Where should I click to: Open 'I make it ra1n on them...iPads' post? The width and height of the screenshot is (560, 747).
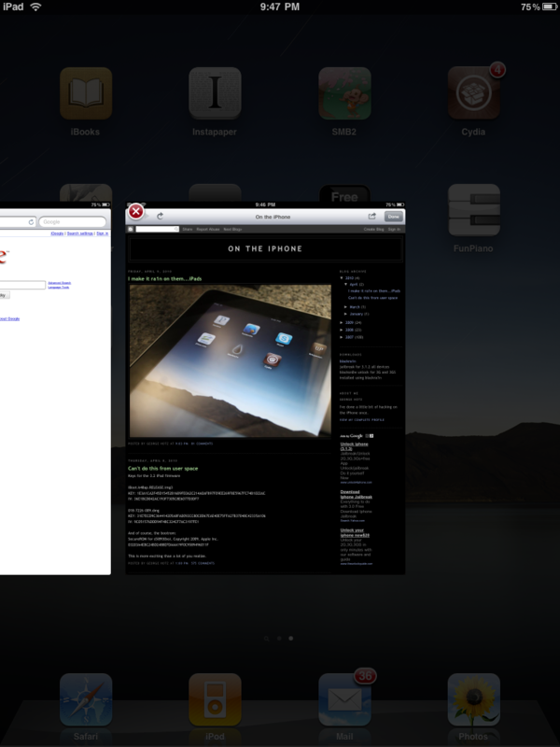[165, 278]
